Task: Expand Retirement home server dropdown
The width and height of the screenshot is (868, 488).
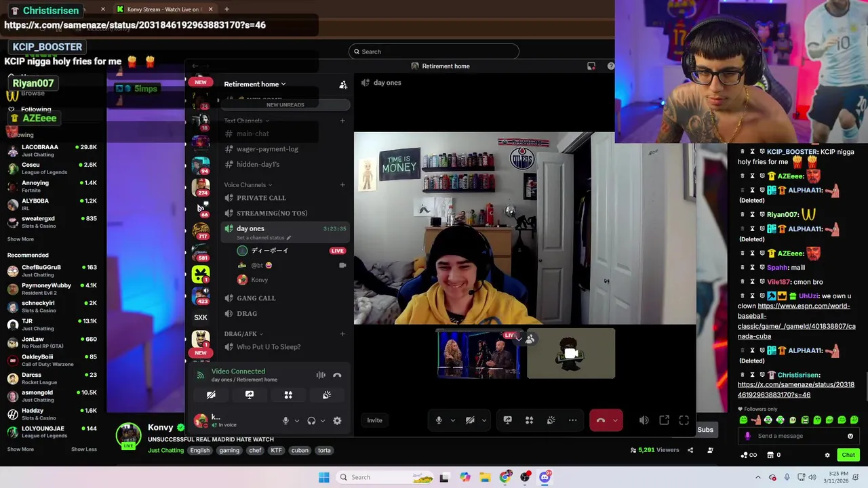Action: (x=255, y=84)
